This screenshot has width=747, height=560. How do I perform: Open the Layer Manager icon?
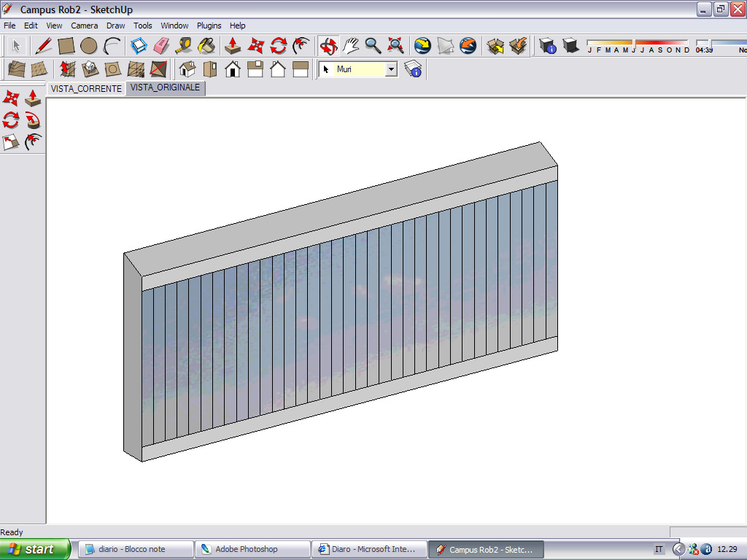tap(413, 69)
